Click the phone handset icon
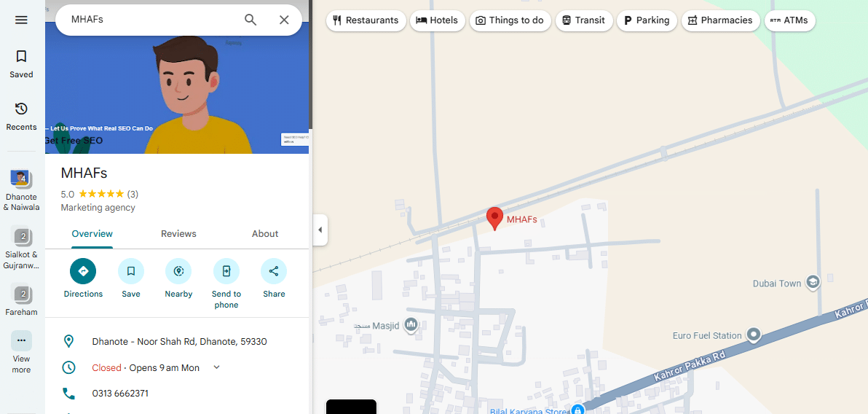The image size is (868, 414). [68, 394]
